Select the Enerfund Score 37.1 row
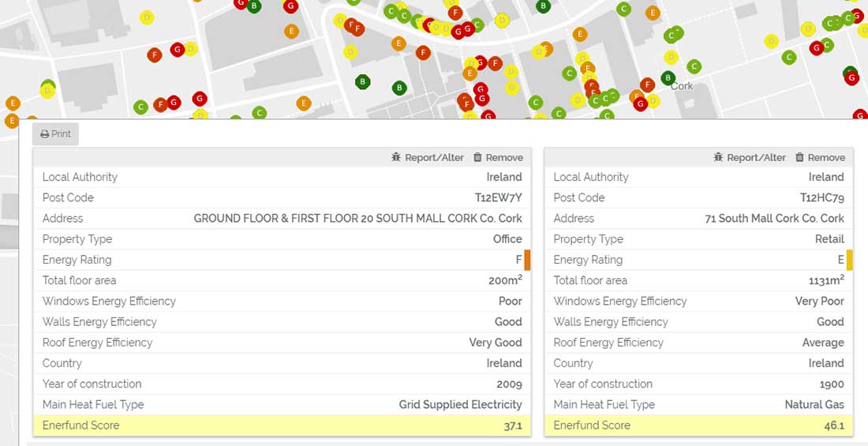868x446 pixels. tap(282, 425)
